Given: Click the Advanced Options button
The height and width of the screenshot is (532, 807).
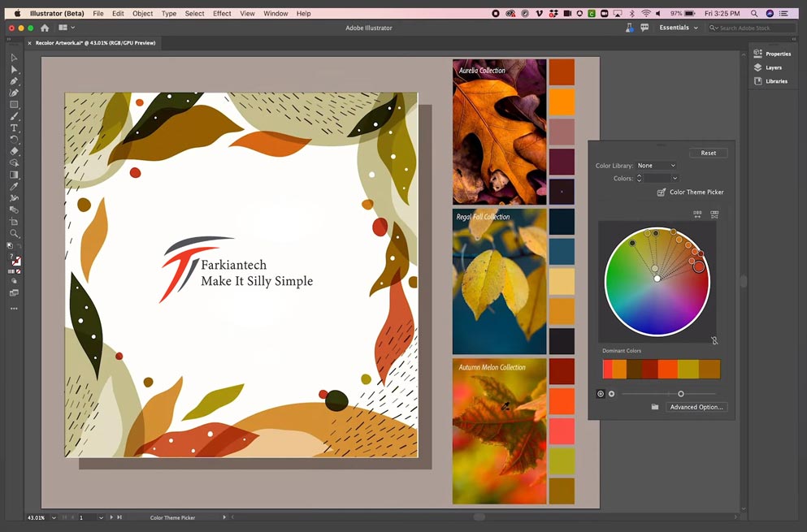Looking at the screenshot, I should point(696,407).
